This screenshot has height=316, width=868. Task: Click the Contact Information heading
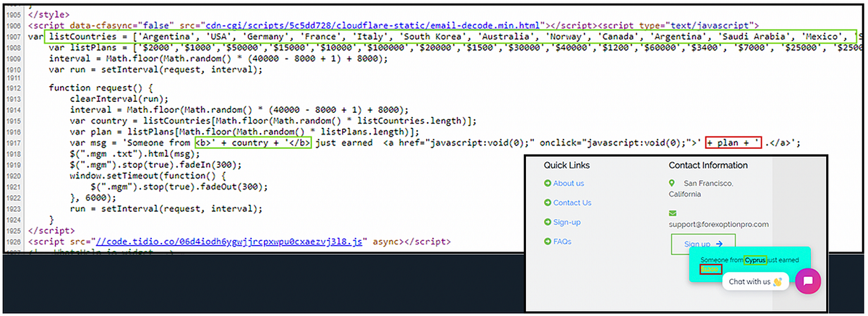pos(708,166)
